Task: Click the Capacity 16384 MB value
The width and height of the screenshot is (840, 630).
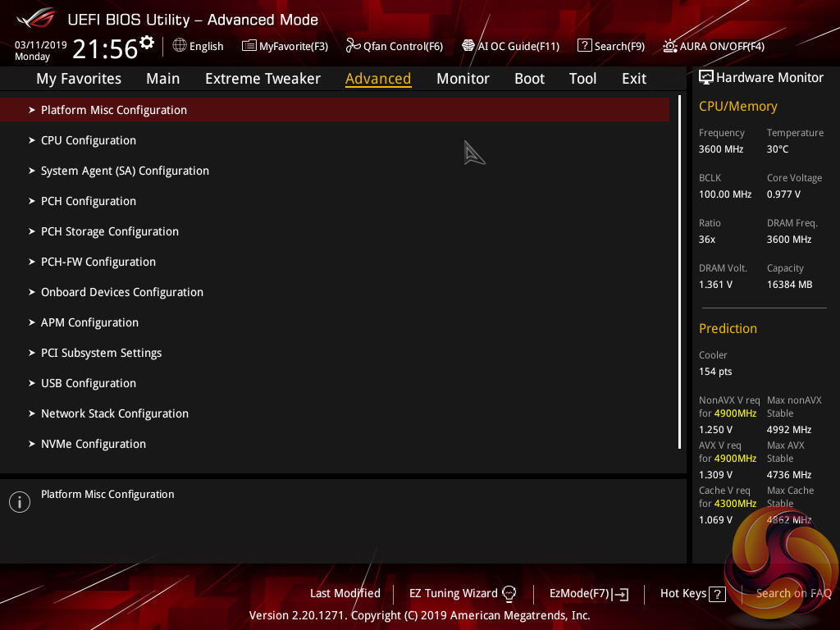Action: [789, 285]
